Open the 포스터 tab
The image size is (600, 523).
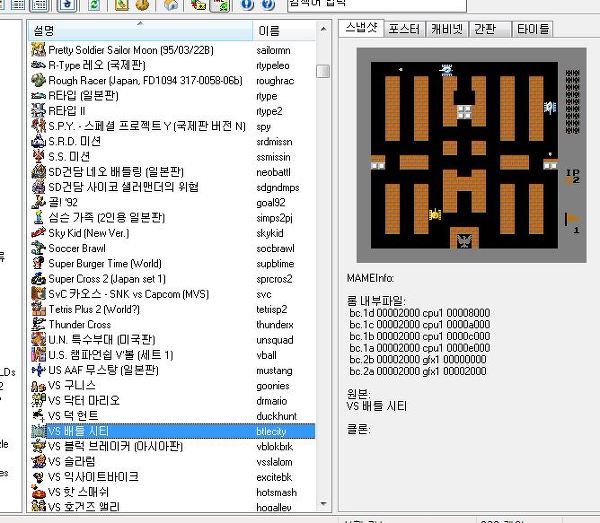click(404, 29)
